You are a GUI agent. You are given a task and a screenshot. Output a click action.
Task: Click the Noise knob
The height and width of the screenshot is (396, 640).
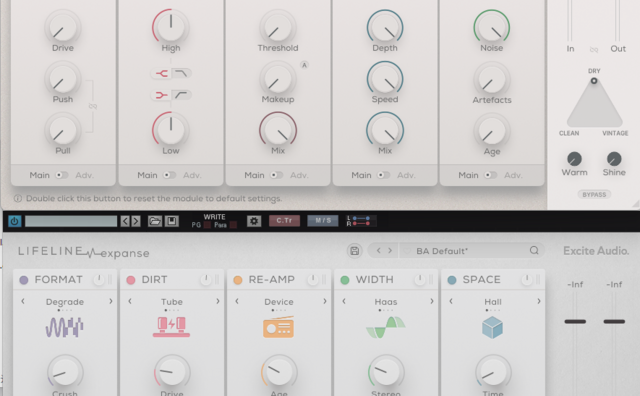point(491,27)
